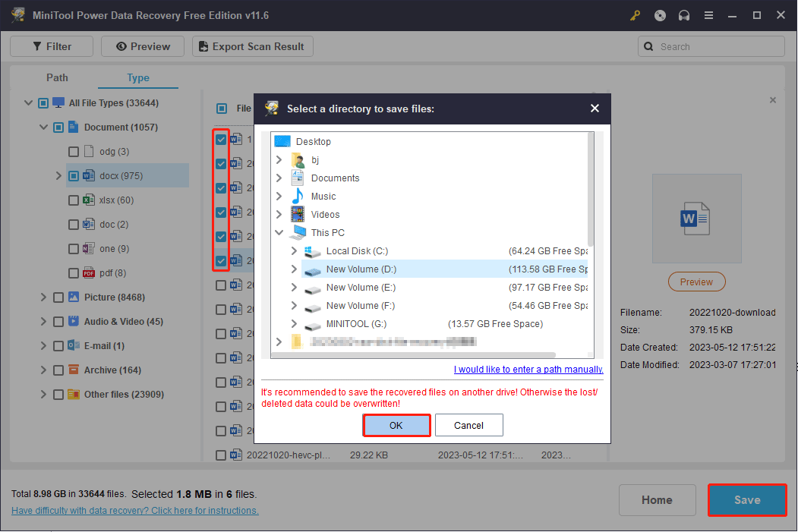798x532 pixels.
Task: Collapse the This PC node
Action: 279,232
